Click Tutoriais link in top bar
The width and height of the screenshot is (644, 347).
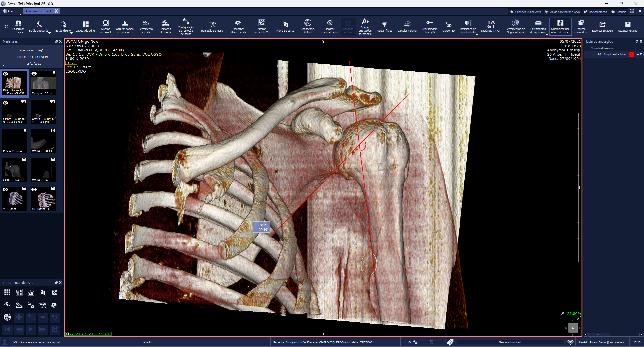(619, 12)
